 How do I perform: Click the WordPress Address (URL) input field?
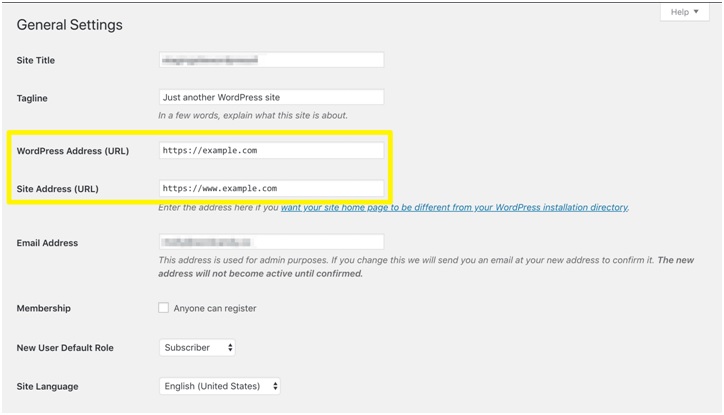(x=271, y=151)
